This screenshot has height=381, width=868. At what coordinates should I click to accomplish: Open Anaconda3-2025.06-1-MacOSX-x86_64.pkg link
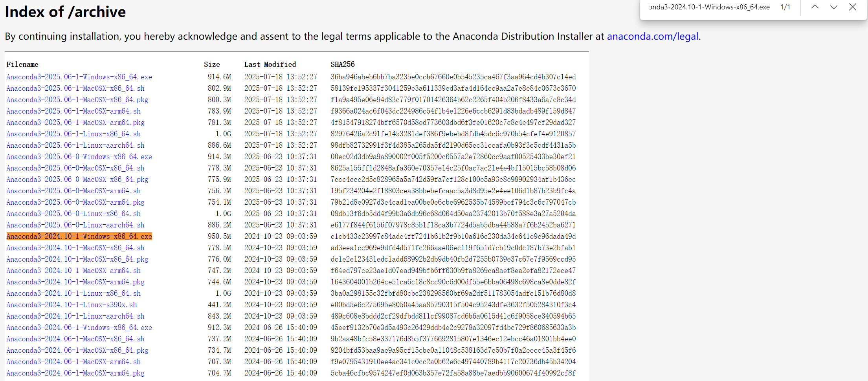tap(77, 100)
